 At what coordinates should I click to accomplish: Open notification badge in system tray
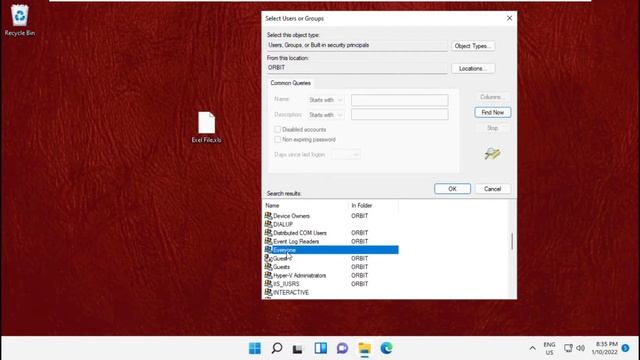point(625,348)
